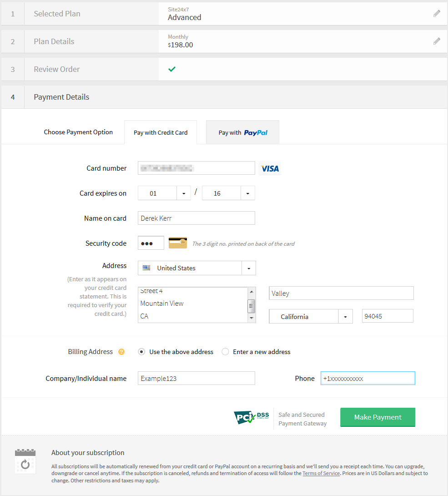448x496 pixels.
Task: Select 'Use the above address' radio button
Action: pos(142,352)
